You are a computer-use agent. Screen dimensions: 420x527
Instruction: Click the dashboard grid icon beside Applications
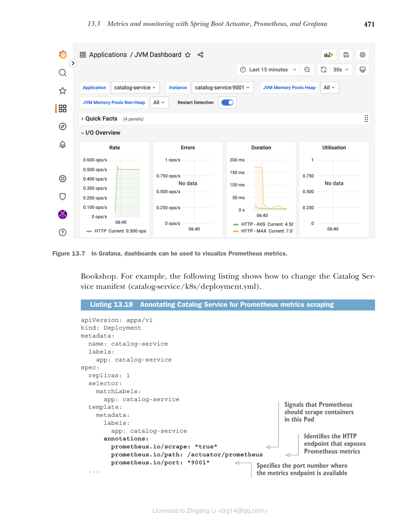(83, 55)
